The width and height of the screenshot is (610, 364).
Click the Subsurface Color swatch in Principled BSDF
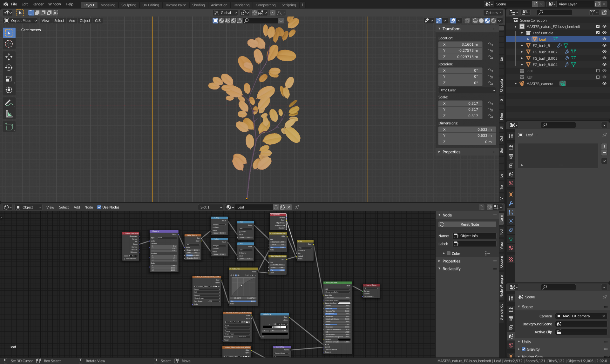coord(344,303)
